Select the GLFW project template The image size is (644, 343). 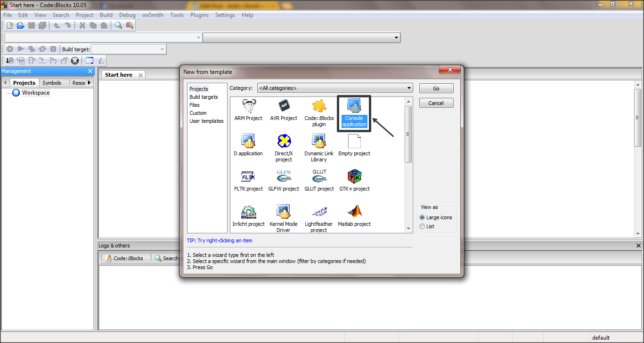[x=284, y=181]
